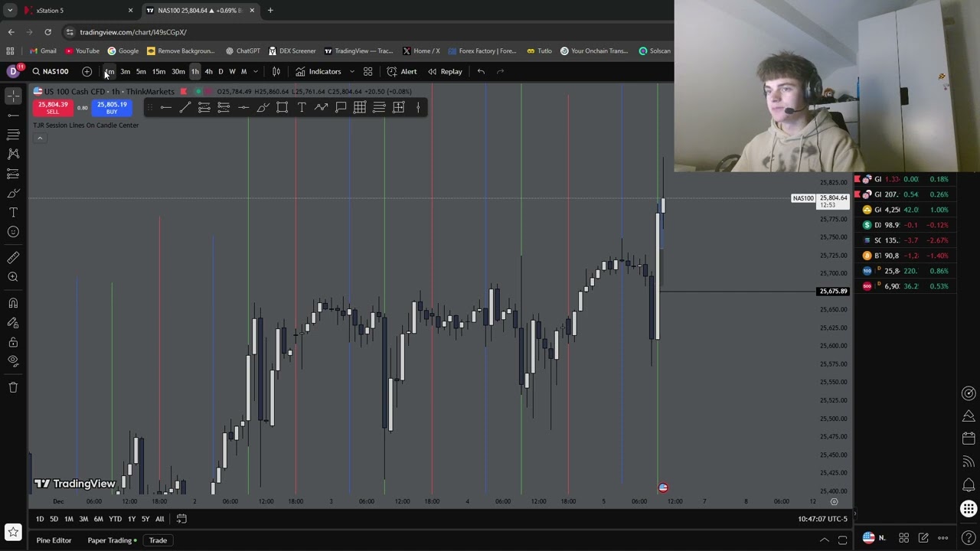Select the ruler measure tool
Screen dimensions: 980x551
pyautogui.click(x=13, y=258)
